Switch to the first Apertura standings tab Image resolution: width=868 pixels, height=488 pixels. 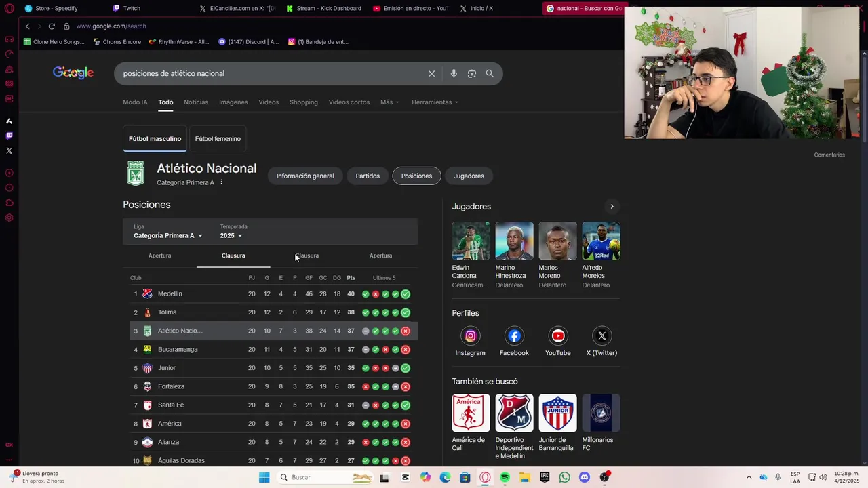(x=160, y=256)
